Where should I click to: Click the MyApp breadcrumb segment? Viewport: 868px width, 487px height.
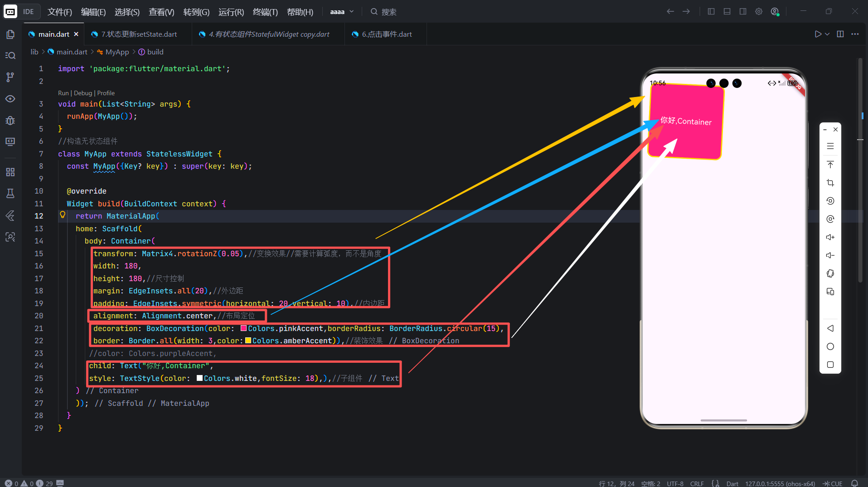117,52
